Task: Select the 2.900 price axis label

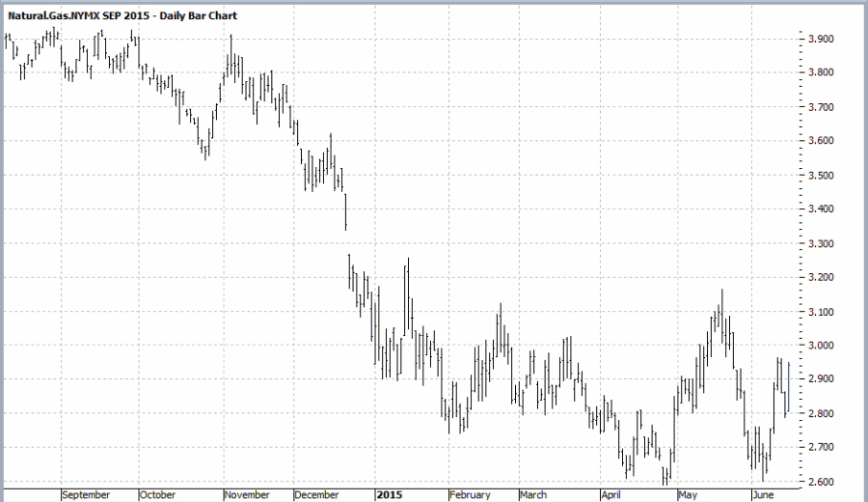Action: pyautogui.click(x=821, y=379)
